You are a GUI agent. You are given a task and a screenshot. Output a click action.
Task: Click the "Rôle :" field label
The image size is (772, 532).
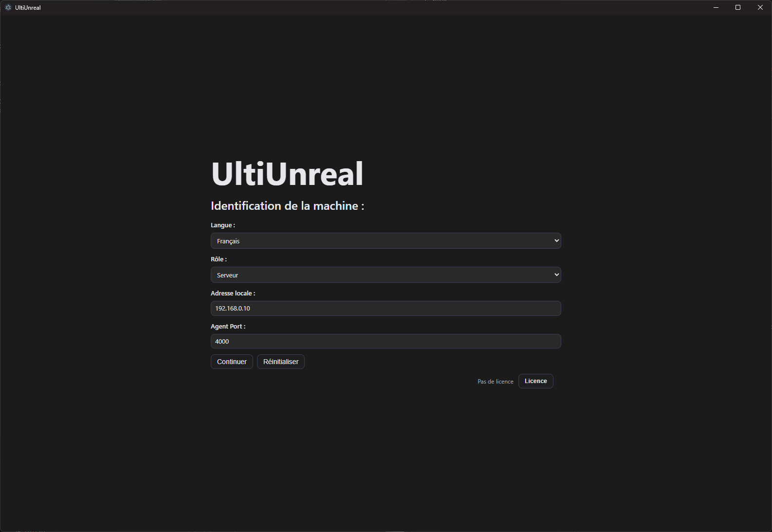[219, 259]
